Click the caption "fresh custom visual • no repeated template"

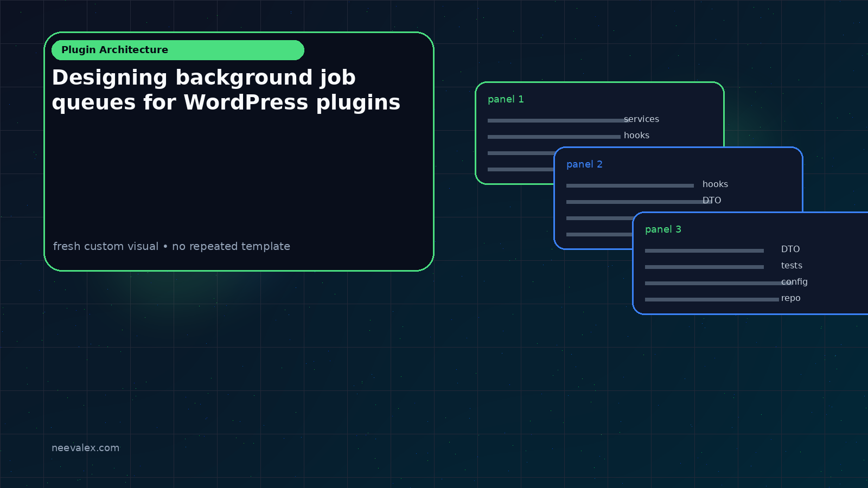(x=171, y=246)
